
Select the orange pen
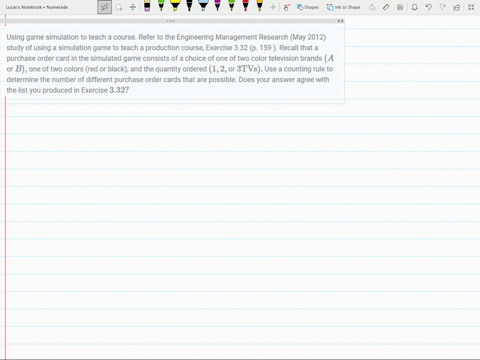point(259,6)
